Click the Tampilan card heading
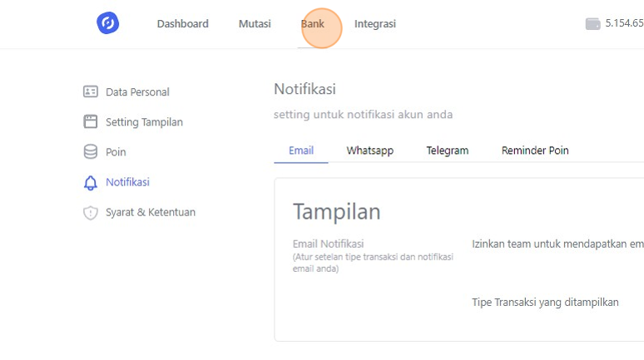 click(x=336, y=212)
